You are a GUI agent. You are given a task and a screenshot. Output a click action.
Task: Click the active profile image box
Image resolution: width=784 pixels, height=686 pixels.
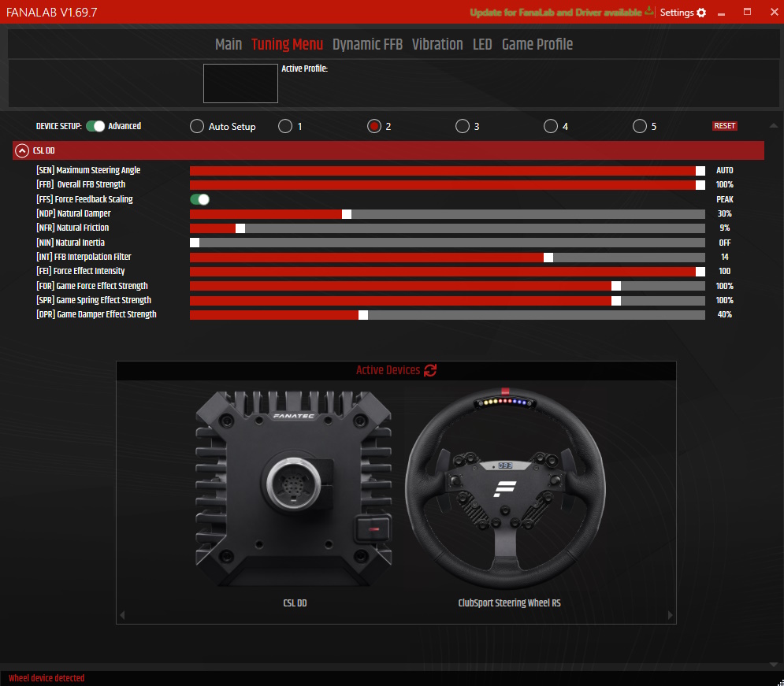[240, 83]
